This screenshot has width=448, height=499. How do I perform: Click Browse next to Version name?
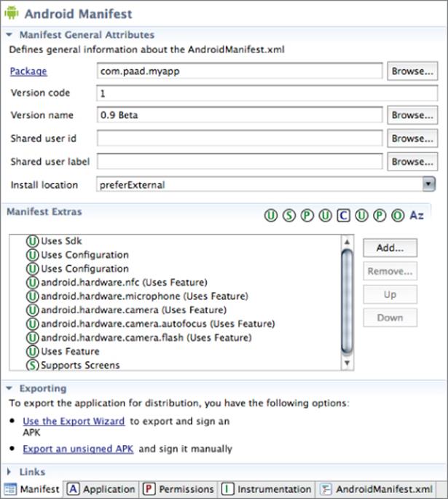coord(412,115)
